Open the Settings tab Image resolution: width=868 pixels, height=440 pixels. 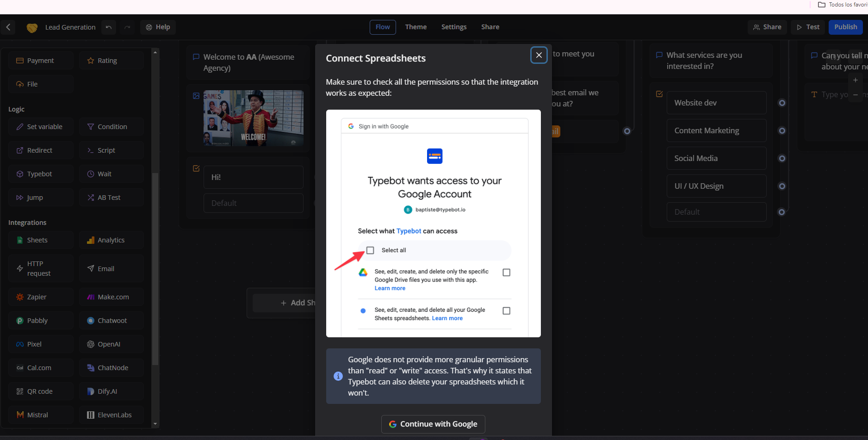click(x=454, y=27)
